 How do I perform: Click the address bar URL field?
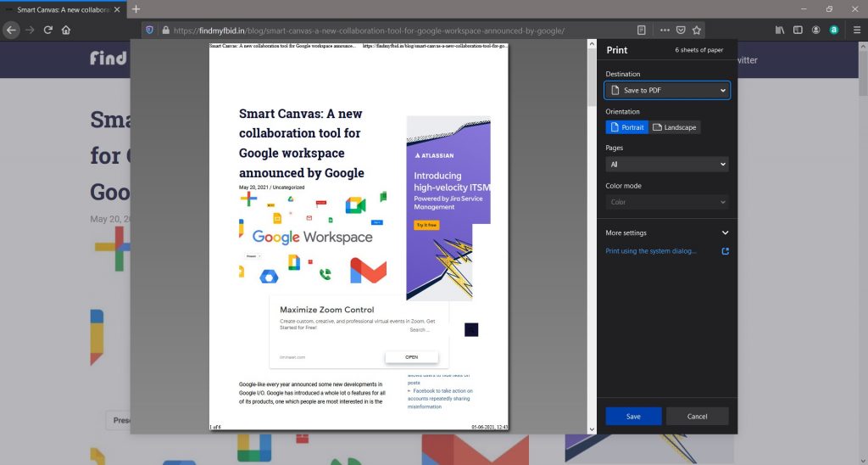368,31
